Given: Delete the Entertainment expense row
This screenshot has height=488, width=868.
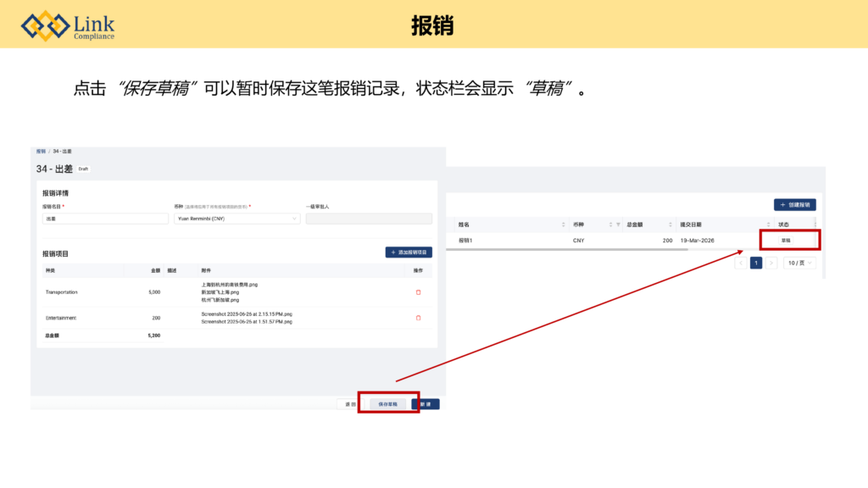Looking at the screenshot, I should (x=417, y=318).
